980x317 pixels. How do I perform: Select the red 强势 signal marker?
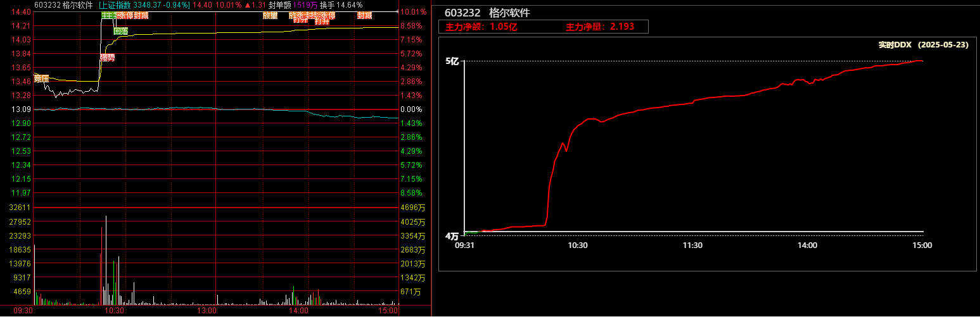pyautogui.click(x=107, y=58)
